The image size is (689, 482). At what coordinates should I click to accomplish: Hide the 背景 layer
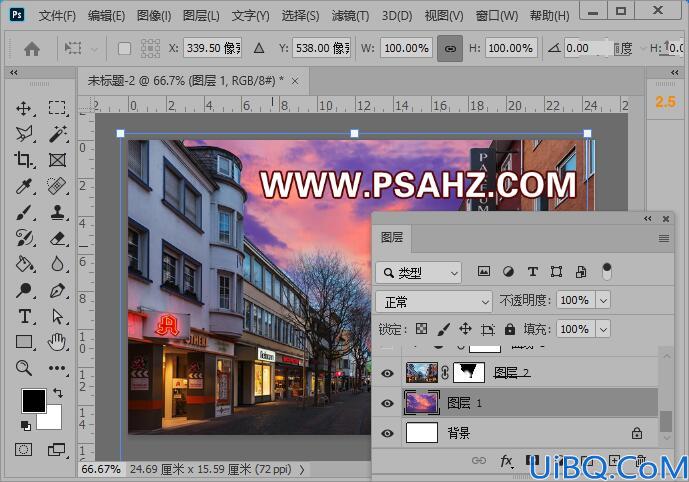tap(387, 433)
